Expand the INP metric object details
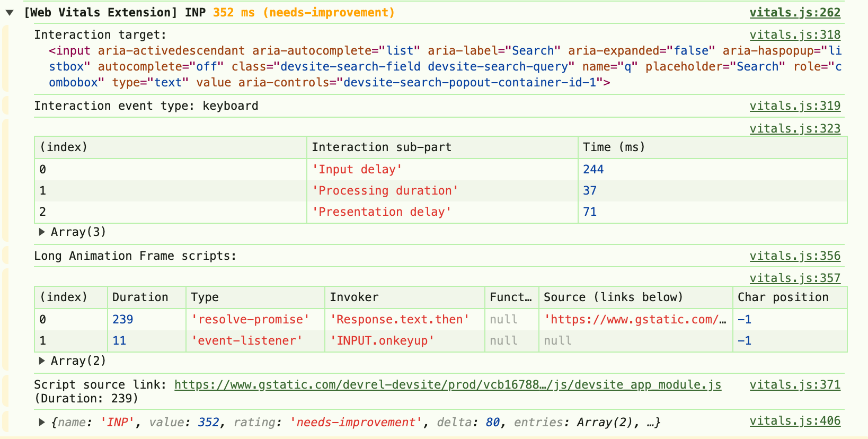Image resolution: width=868 pixels, height=439 pixels. tap(41, 423)
